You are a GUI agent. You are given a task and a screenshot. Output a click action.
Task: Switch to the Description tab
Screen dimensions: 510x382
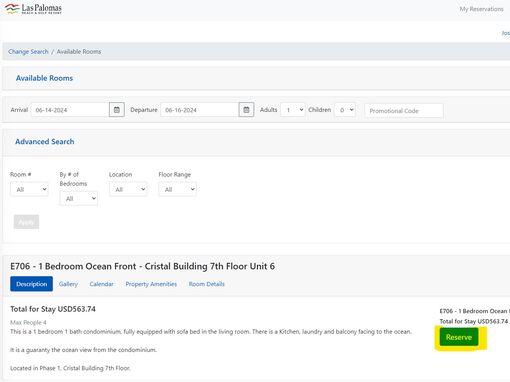(31, 284)
